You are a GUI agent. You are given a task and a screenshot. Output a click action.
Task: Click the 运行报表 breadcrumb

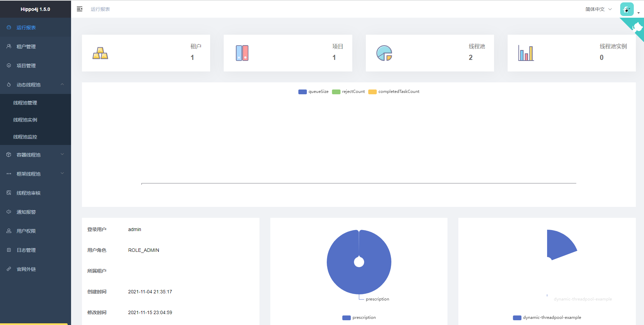100,9
